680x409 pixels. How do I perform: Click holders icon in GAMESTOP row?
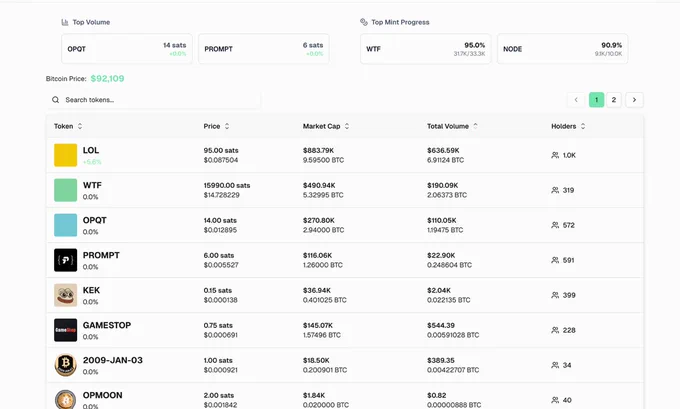point(555,330)
